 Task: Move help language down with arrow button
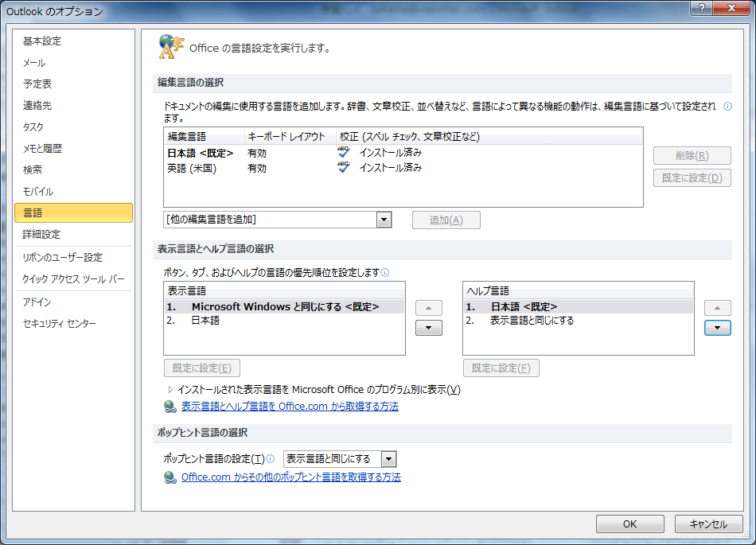(718, 328)
